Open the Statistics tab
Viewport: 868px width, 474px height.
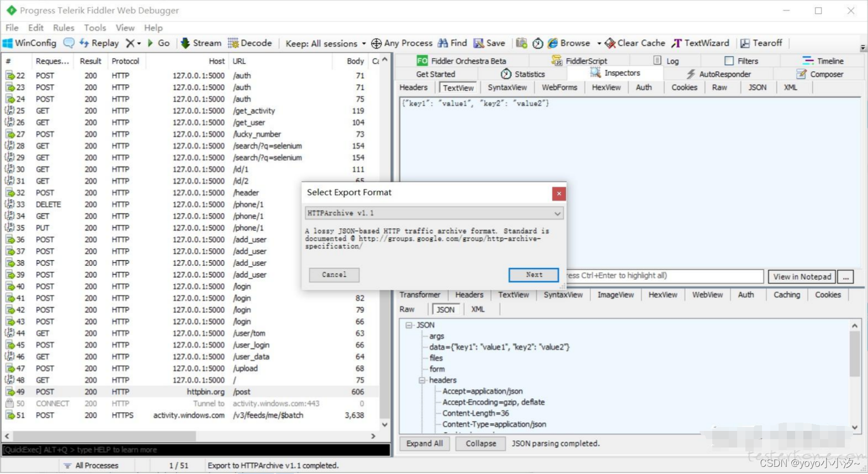[523, 74]
